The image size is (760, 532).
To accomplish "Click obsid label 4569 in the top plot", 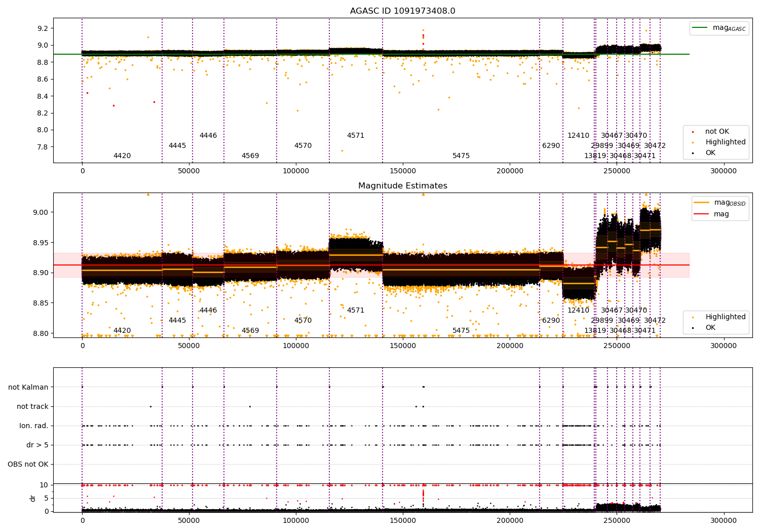I will (250, 156).
